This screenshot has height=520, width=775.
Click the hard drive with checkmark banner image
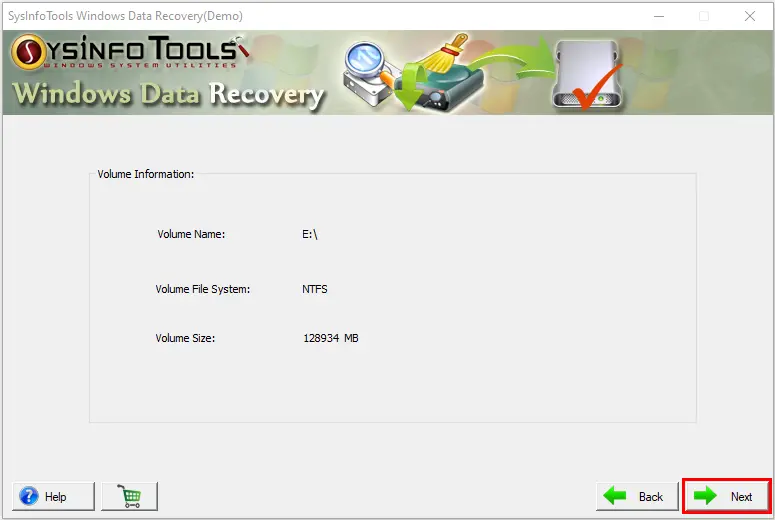pos(587,74)
